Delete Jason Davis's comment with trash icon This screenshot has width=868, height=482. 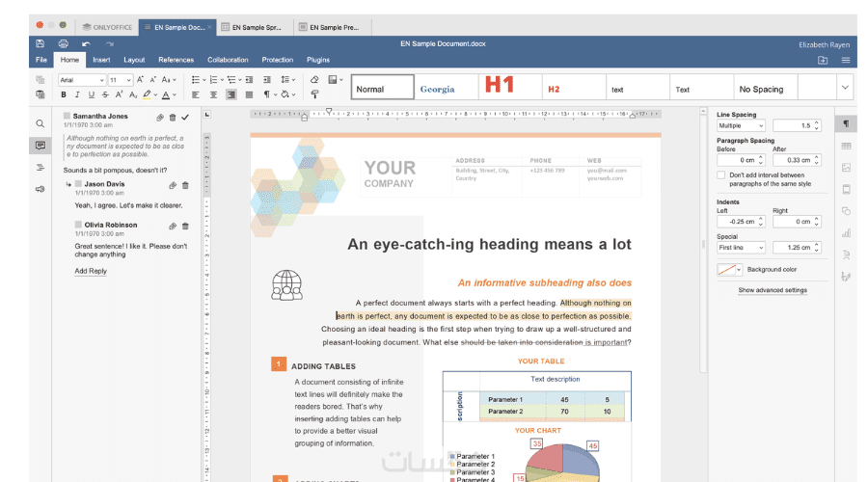click(185, 185)
